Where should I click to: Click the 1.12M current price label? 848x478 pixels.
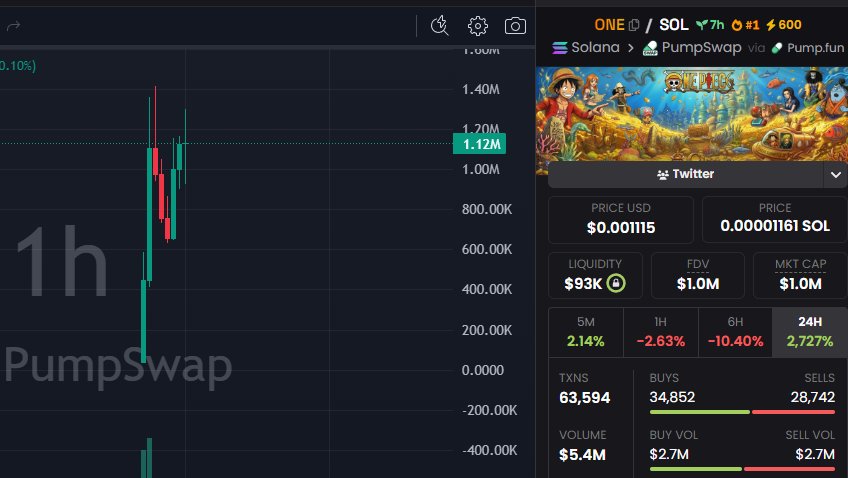click(x=479, y=144)
